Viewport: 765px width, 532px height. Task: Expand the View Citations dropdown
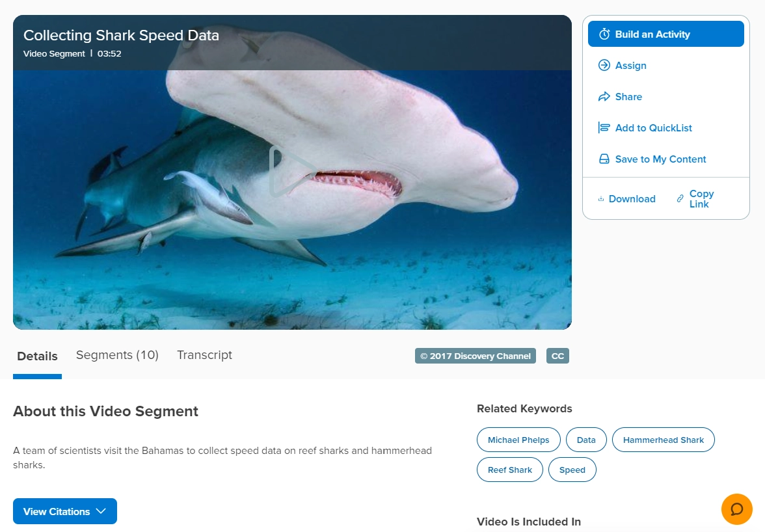click(x=65, y=512)
